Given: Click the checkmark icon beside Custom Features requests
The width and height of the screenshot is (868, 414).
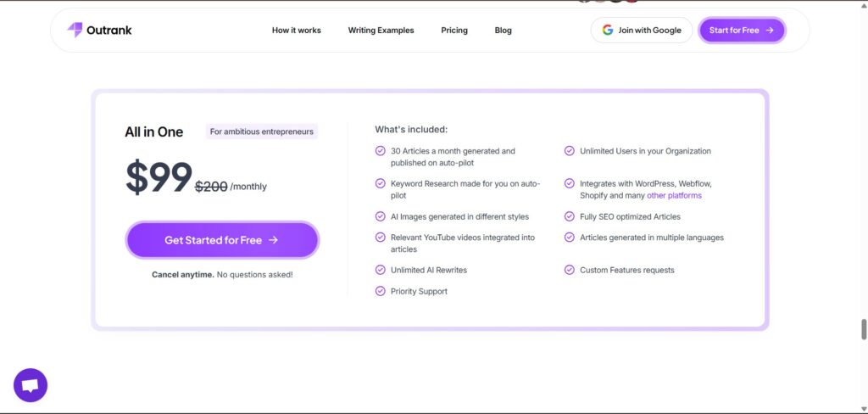Looking at the screenshot, I should point(569,270).
